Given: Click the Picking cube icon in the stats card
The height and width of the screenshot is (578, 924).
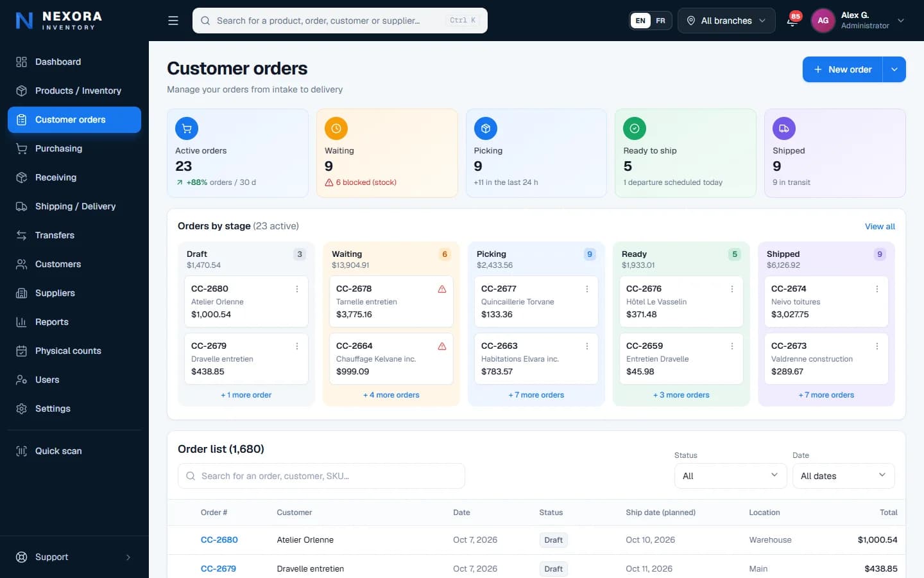Looking at the screenshot, I should 486,128.
